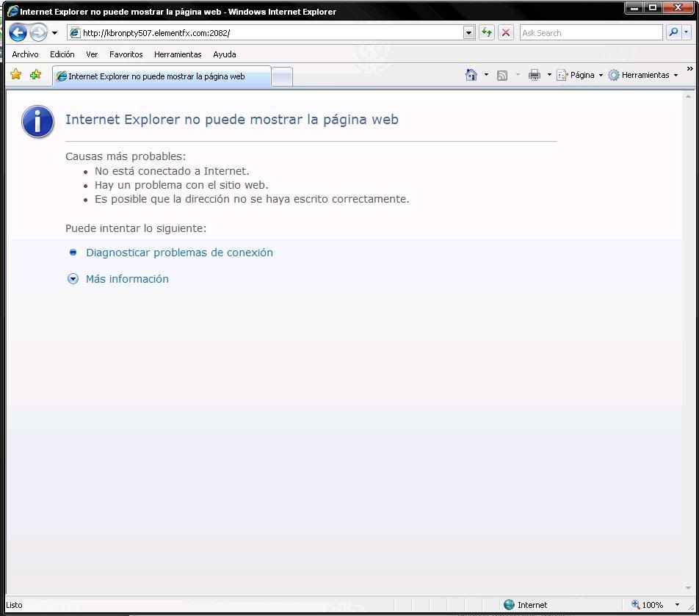Click scrollbar down arrow
The height and width of the screenshot is (616, 699).
click(x=688, y=588)
